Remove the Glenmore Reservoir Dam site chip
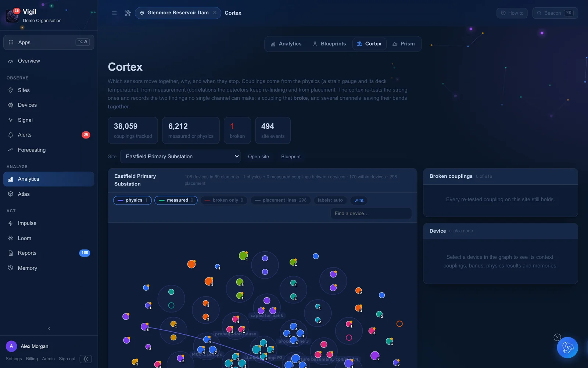Image resolution: width=588 pixels, height=368 pixels. [x=215, y=13]
